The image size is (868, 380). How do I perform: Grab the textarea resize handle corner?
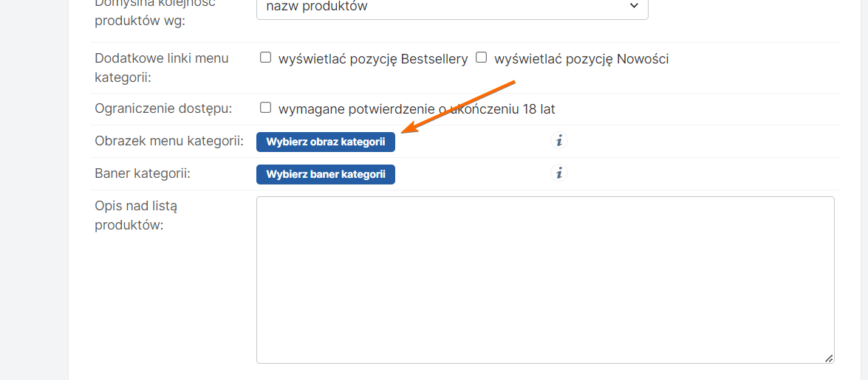829,359
